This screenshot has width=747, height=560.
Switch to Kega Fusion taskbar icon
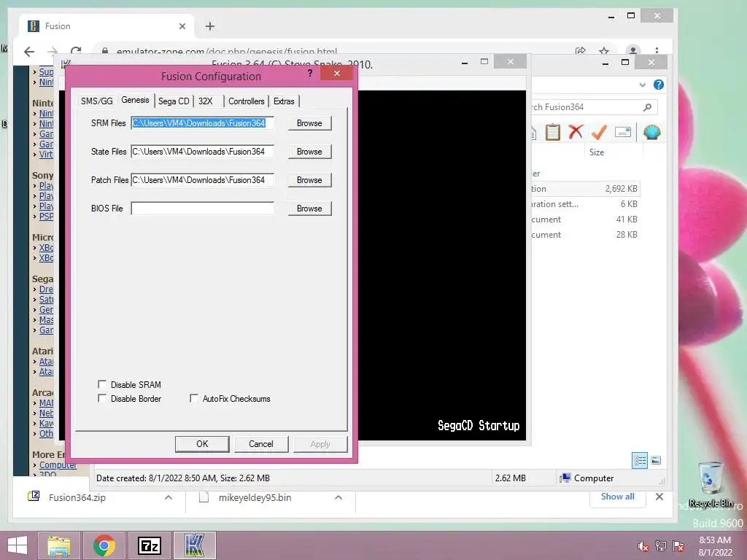coord(194,545)
